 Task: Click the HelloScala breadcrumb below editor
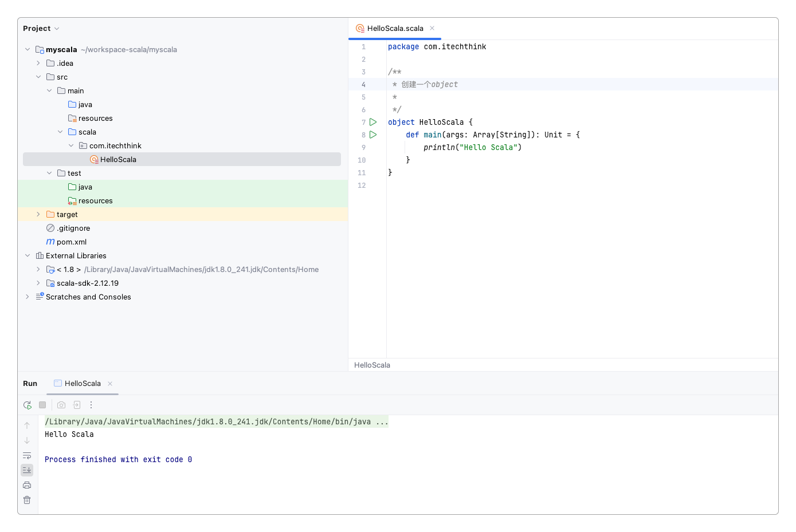[x=372, y=365]
